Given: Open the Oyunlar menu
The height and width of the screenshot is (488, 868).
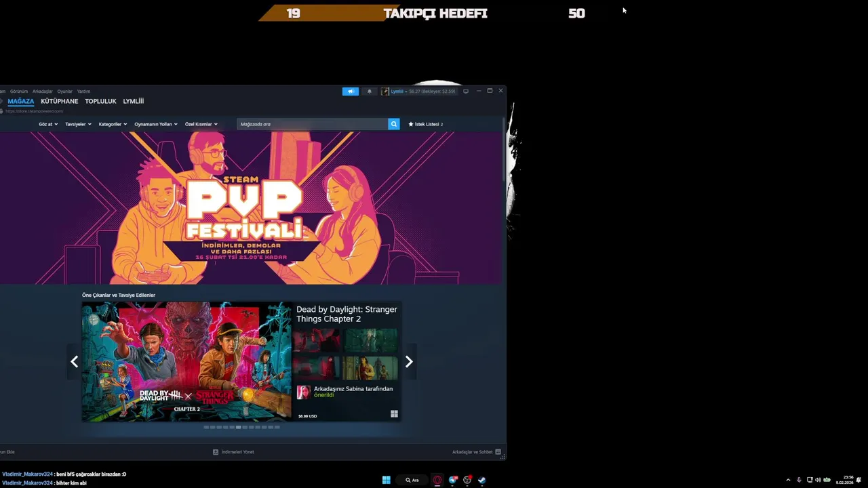Looking at the screenshot, I should click(x=64, y=91).
